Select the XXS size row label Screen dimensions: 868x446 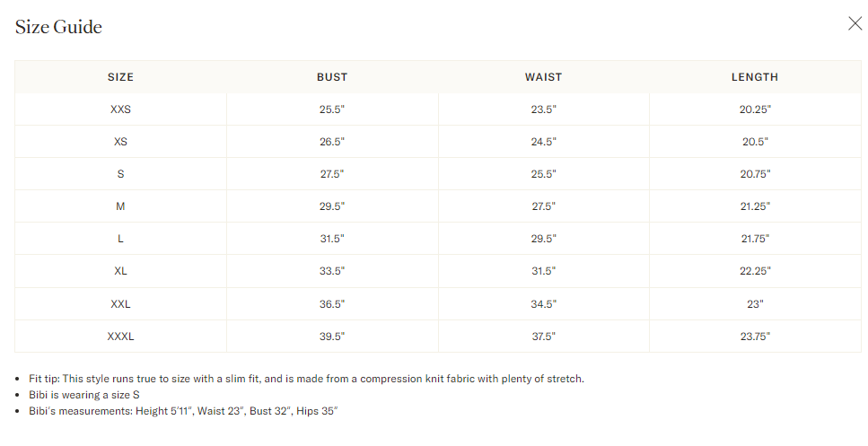120,109
